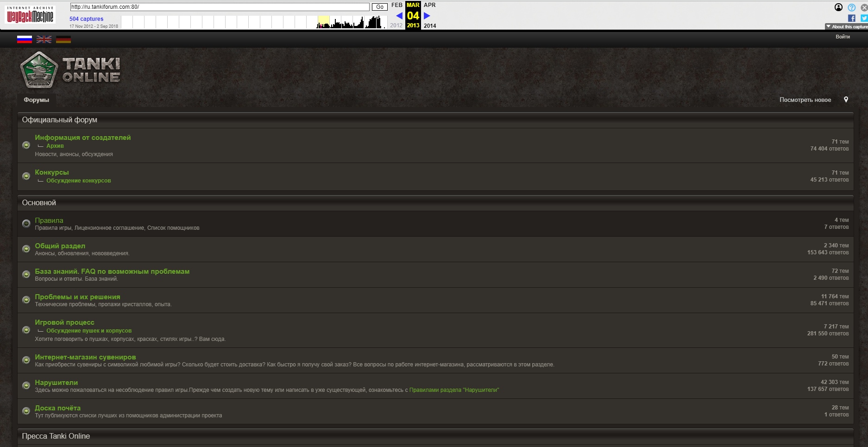Viewport: 868px width, 447px height.
Task: Jump to APR month capture
Action: click(x=430, y=5)
